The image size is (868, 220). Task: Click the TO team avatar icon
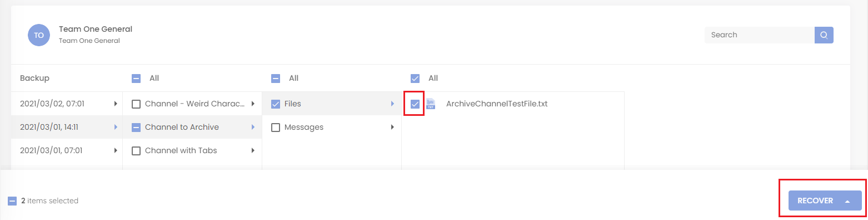39,35
